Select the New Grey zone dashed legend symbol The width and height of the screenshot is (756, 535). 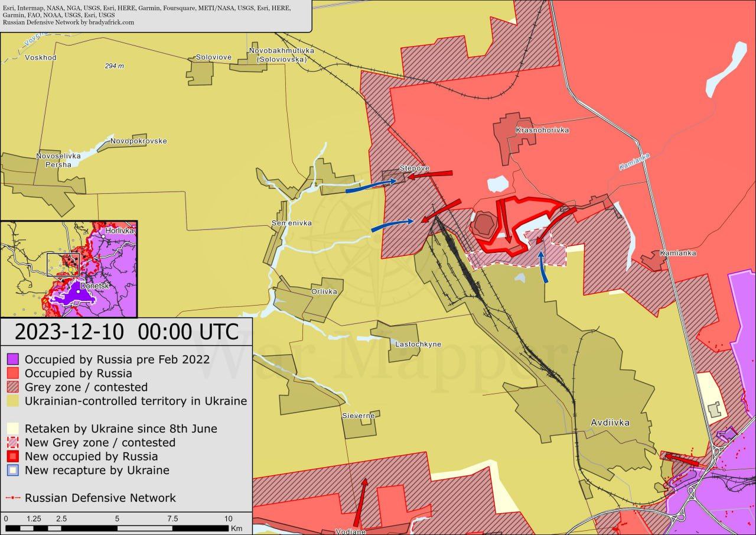click(x=12, y=442)
